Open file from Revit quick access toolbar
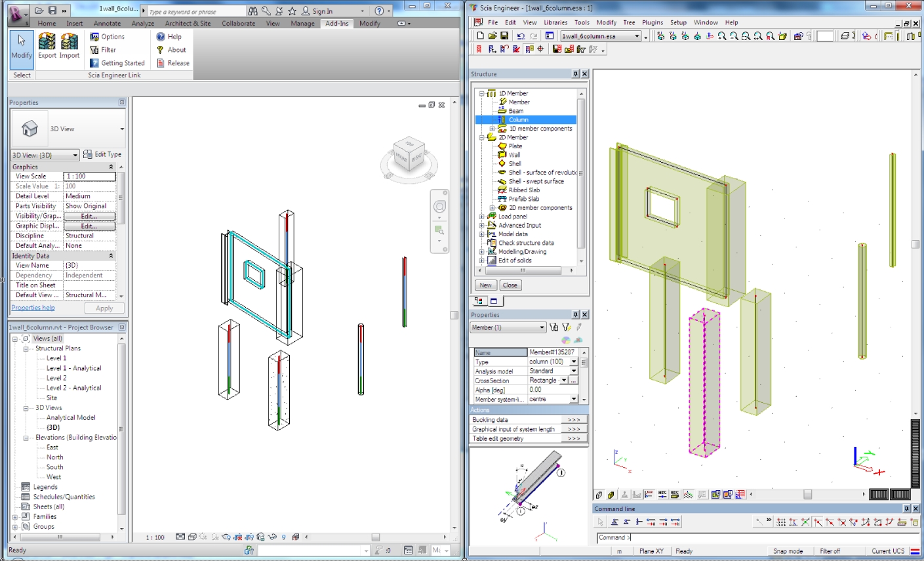Viewport: 924px width, 561px height. 39,10
